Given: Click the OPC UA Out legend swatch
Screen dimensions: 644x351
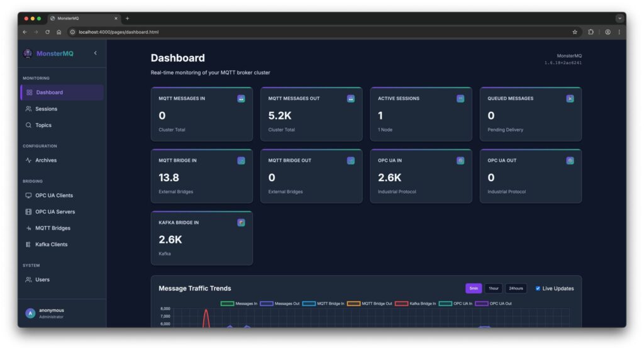Looking at the screenshot, I should pyautogui.click(x=482, y=304).
